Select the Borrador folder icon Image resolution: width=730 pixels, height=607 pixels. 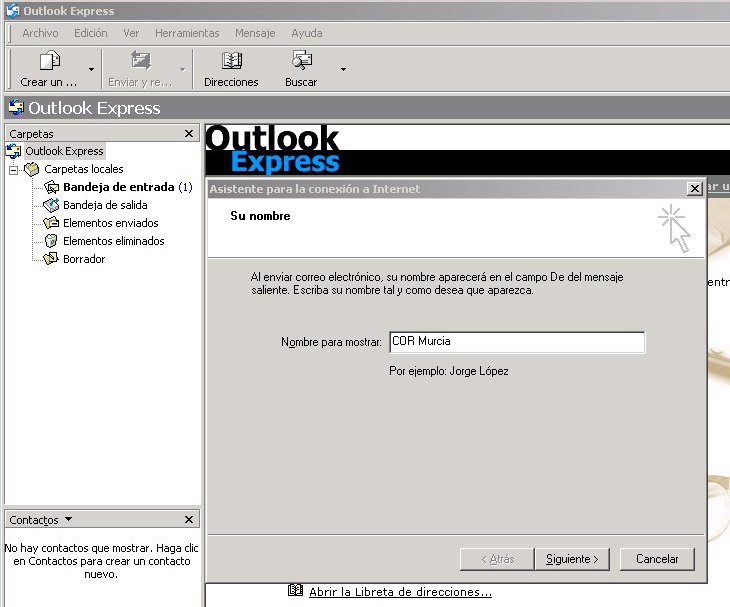(51, 259)
